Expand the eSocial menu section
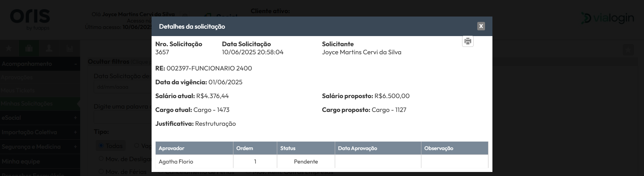 [x=40, y=118]
